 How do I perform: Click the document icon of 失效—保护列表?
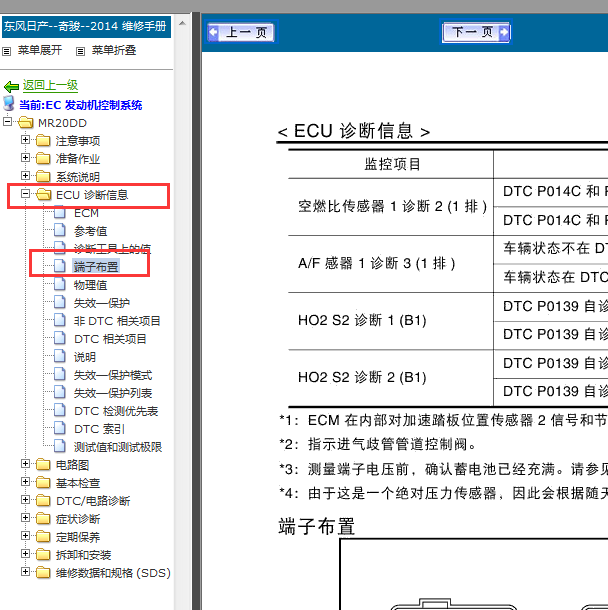[x=60, y=392]
